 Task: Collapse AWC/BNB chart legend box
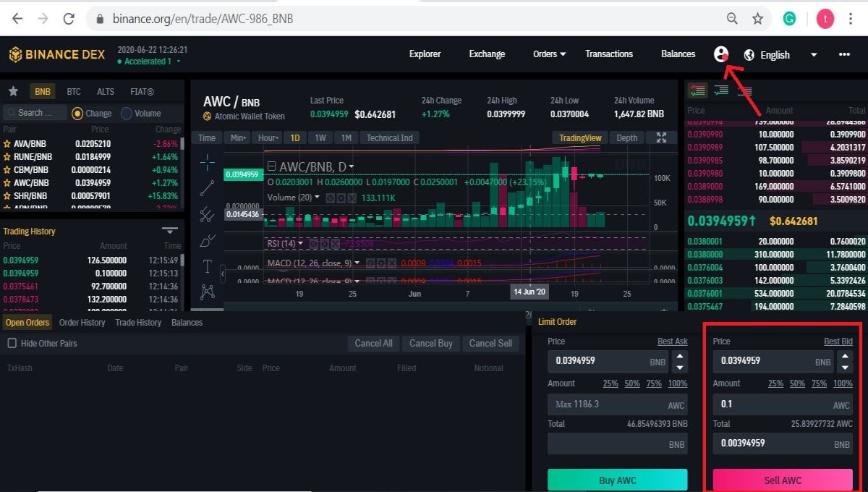point(271,166)
